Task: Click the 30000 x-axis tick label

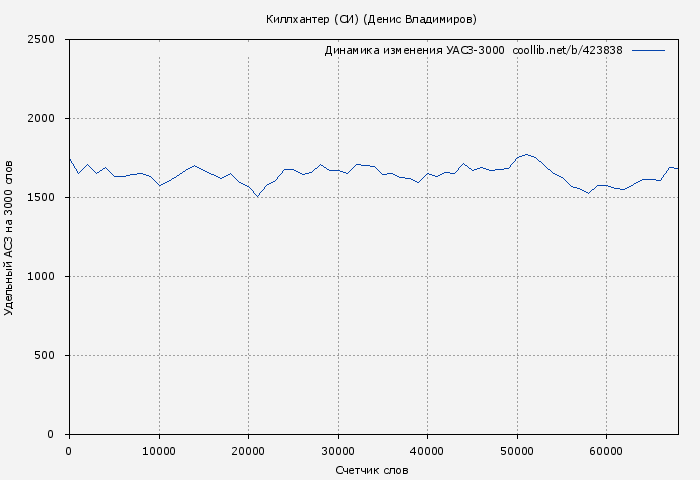Action: [x=337, y=451]
